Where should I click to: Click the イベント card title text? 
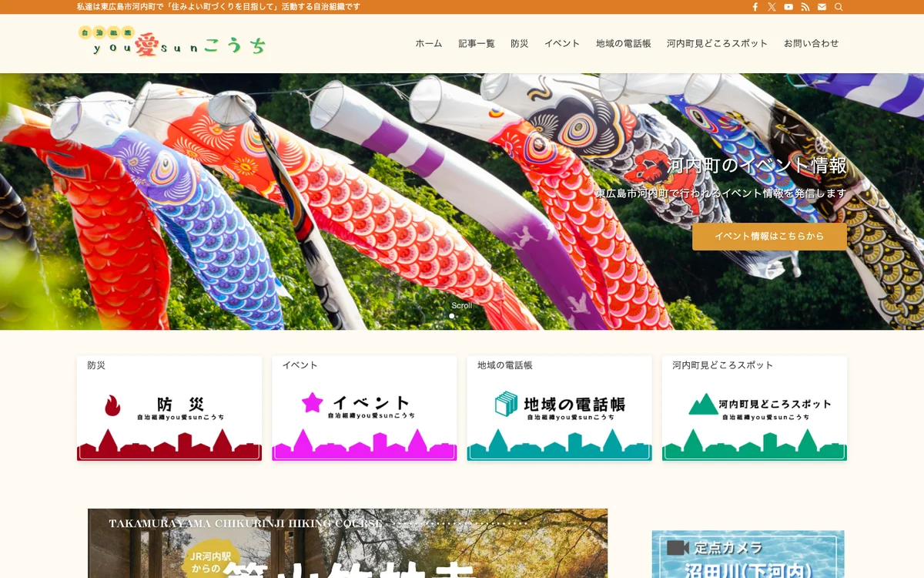click(x=300, y=365)
